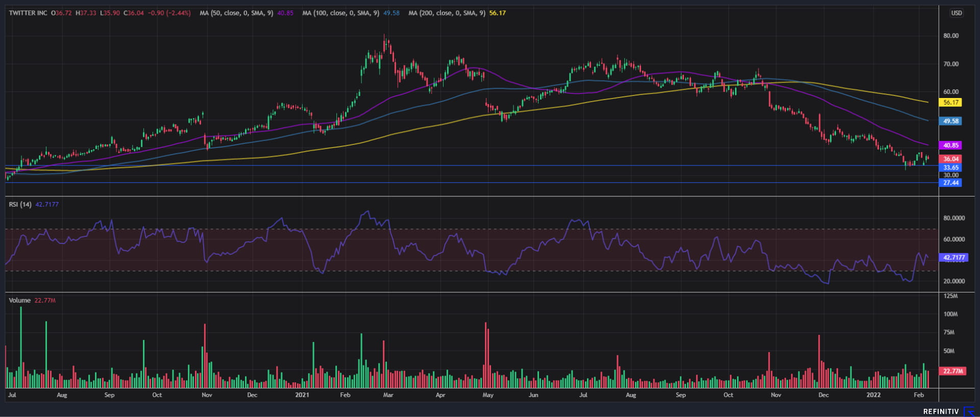Click the 36.04 last price tag
Image resolution: width=980 pixels, height=417 pixels.
coord(950,159)
